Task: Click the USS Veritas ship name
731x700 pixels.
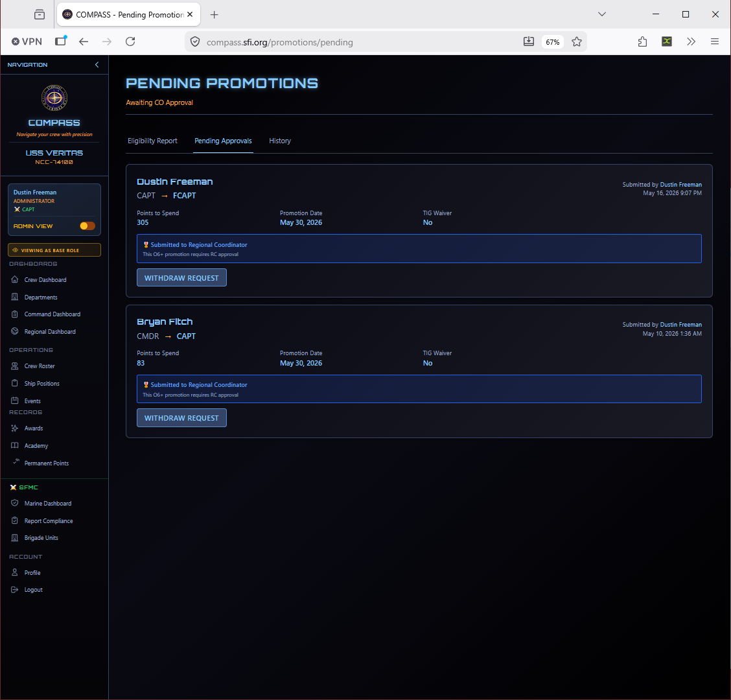Action: click(x=54, y=153)
